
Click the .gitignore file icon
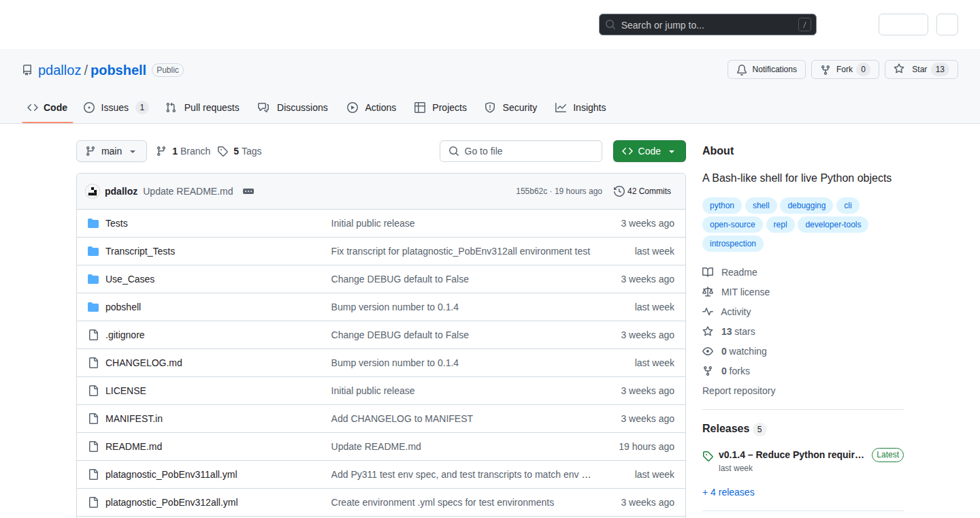[x=93, y=335]
